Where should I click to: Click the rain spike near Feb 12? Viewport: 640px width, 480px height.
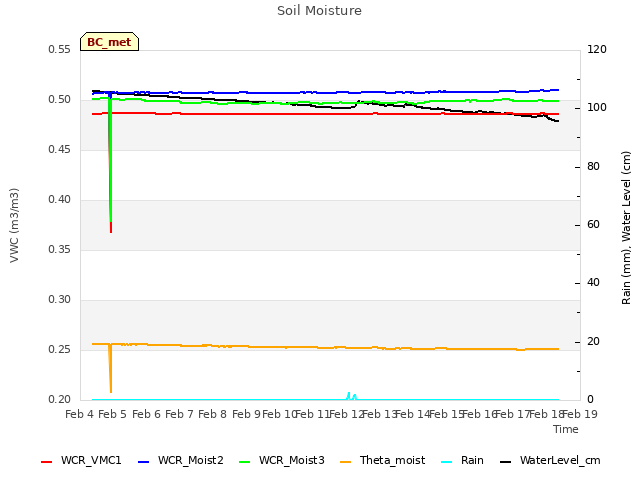coord(349,395)
